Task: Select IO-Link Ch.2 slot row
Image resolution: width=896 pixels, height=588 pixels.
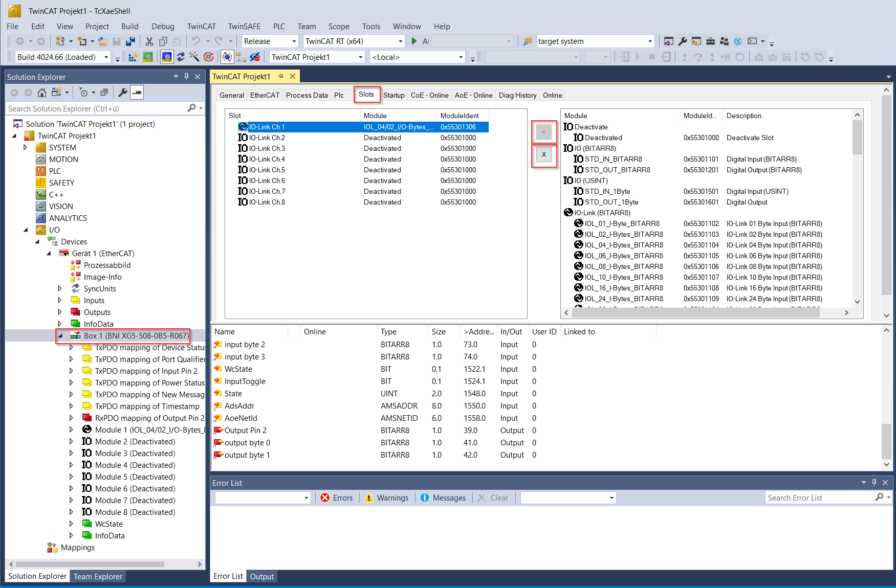Action: [358, 138]
